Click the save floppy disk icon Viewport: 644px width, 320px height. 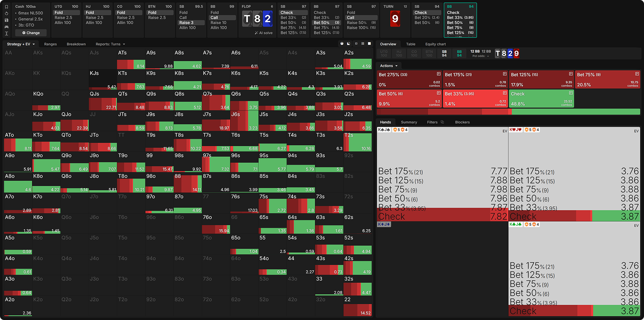[6, 20]
